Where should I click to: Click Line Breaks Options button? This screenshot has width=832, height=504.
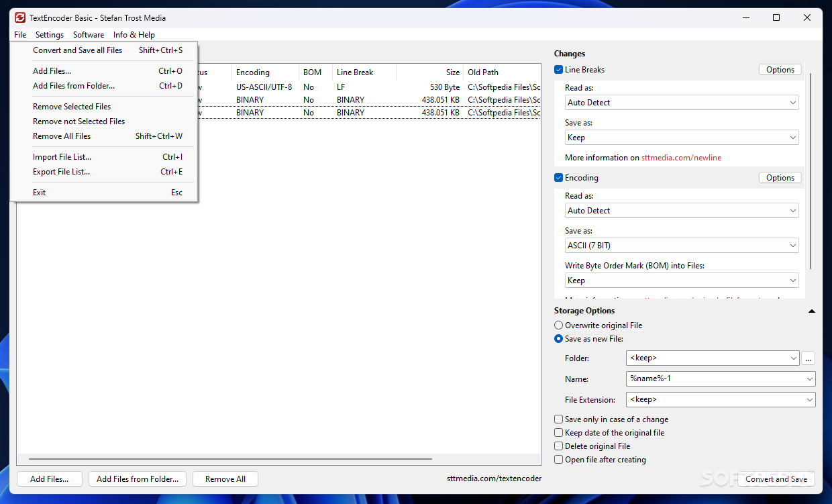tap(780, 70)
